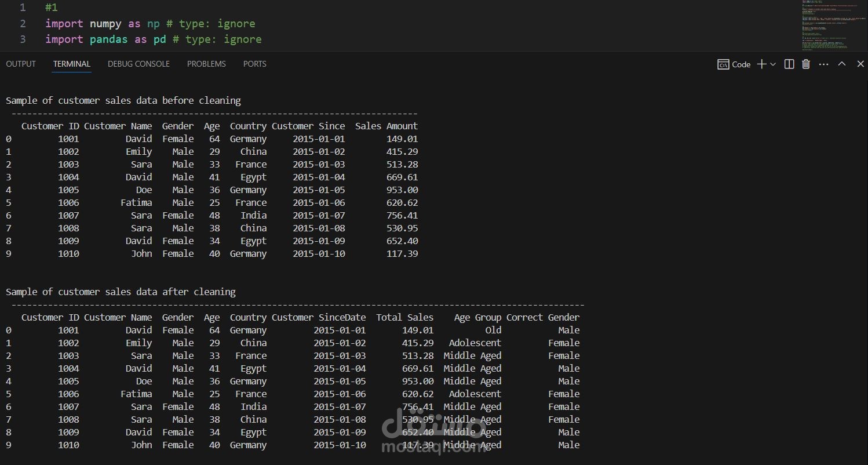Close the bottom panel

860,64
